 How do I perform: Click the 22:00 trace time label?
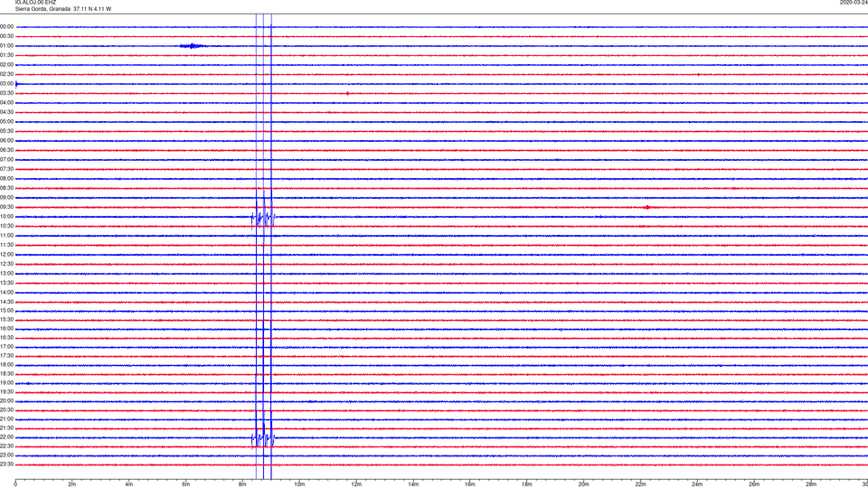(6, 437)
